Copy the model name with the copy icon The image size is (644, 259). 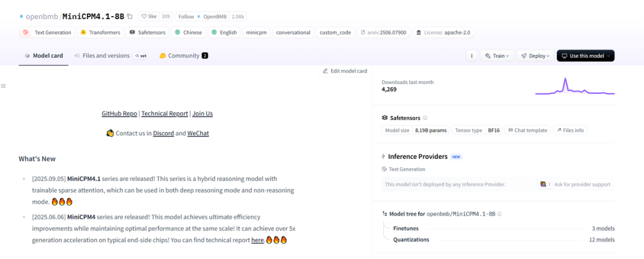[130, 16]
